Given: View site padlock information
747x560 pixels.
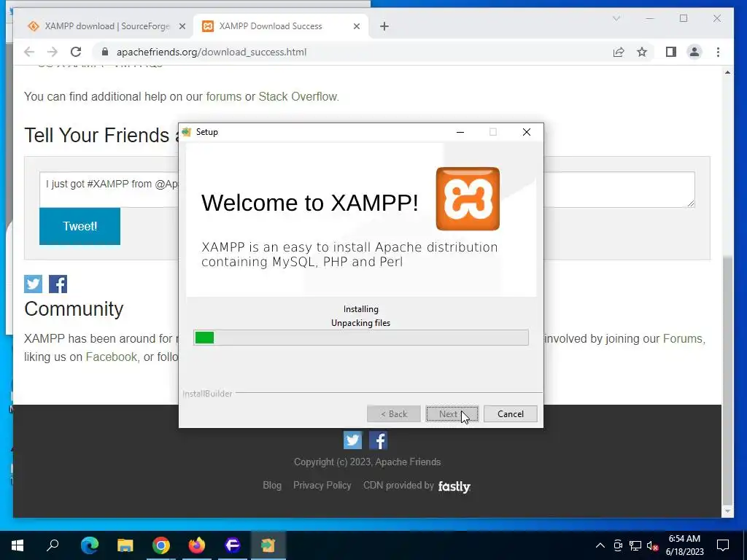Looking at the screenshot, I should pos(105,52).
